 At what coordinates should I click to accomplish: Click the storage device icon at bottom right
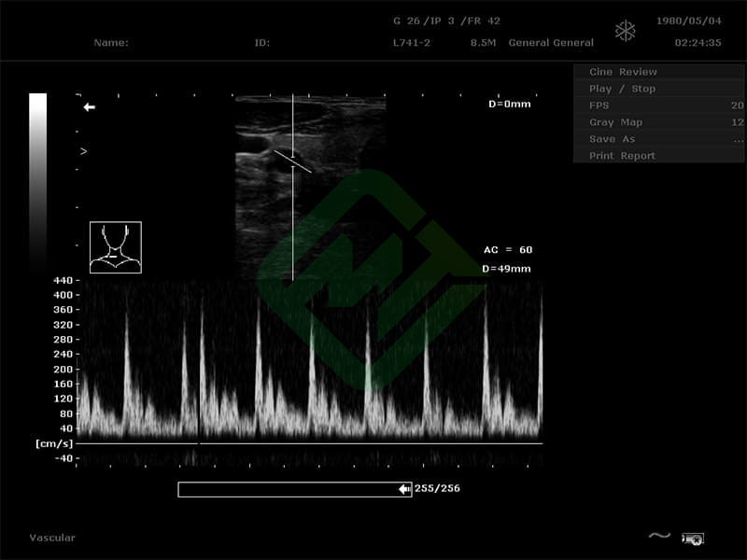point(693,539)
